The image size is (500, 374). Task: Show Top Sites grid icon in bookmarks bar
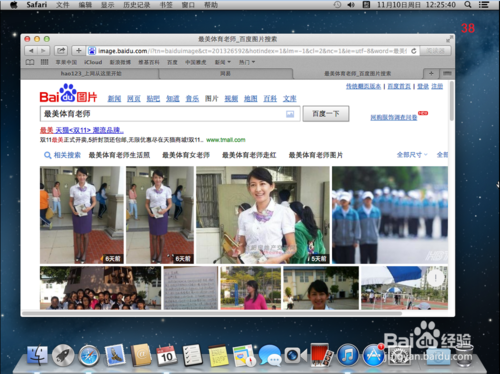pyautogui.click(x=44, y=62)
